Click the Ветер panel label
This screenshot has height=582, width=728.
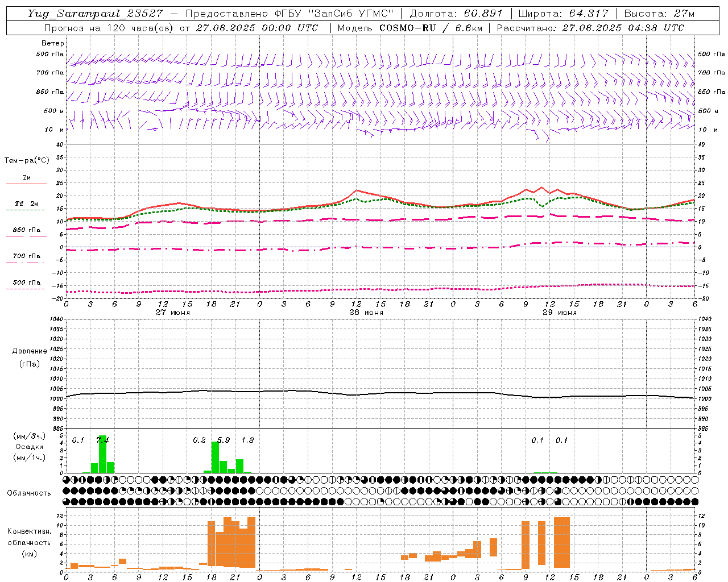point(53,43)
